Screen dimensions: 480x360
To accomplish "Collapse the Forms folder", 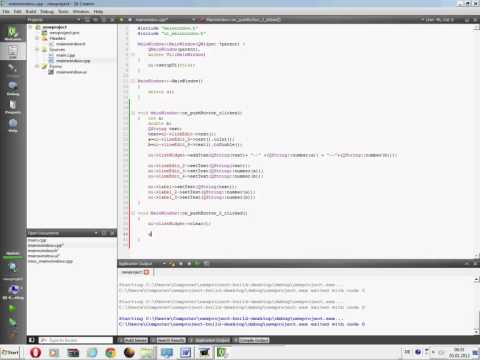I will point(37,66).
